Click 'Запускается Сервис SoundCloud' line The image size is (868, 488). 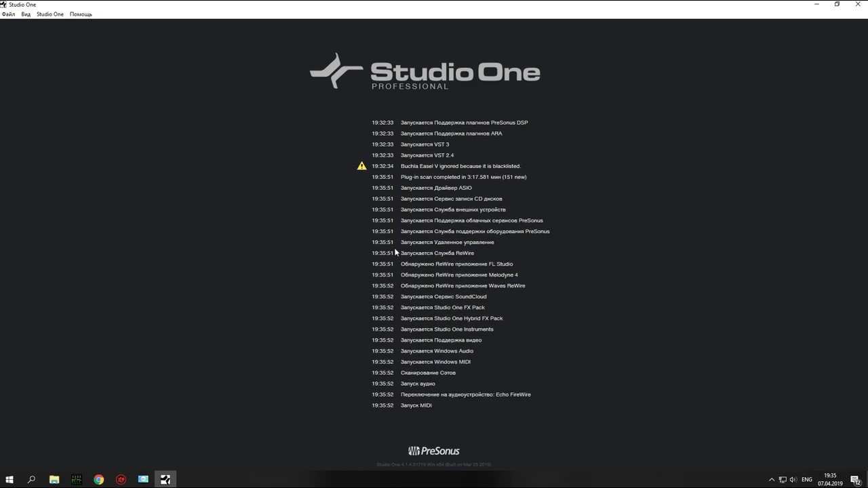(443, 297)
